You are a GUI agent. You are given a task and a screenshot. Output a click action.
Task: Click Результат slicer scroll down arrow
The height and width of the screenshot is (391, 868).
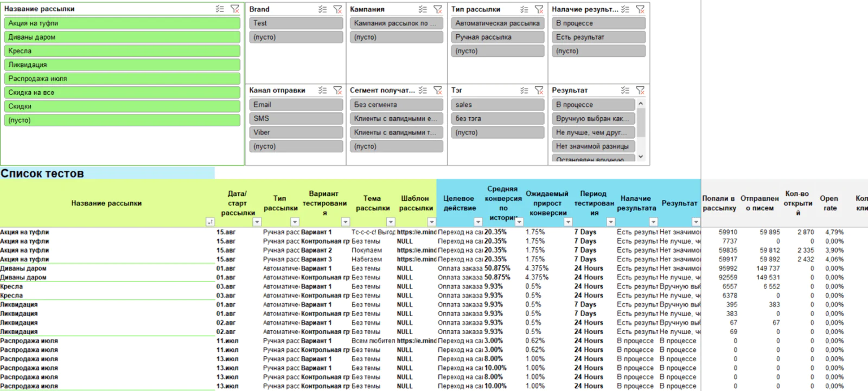click(x=641, y=157)
